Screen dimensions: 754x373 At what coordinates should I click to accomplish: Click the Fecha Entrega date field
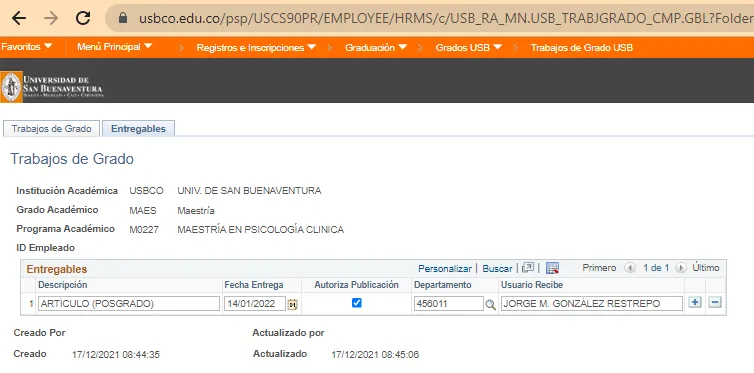coord(255,303)
